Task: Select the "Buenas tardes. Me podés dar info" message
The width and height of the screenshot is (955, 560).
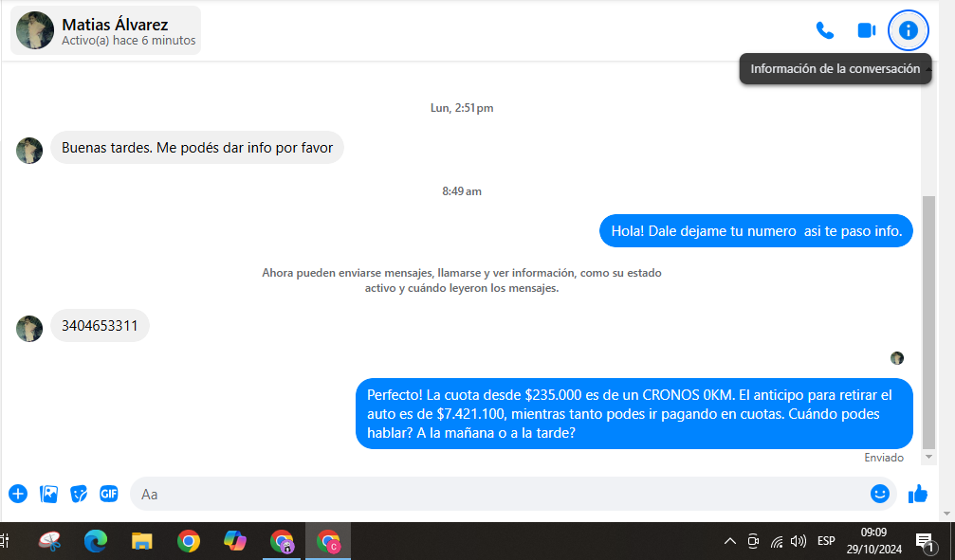Action: (197, 147)
